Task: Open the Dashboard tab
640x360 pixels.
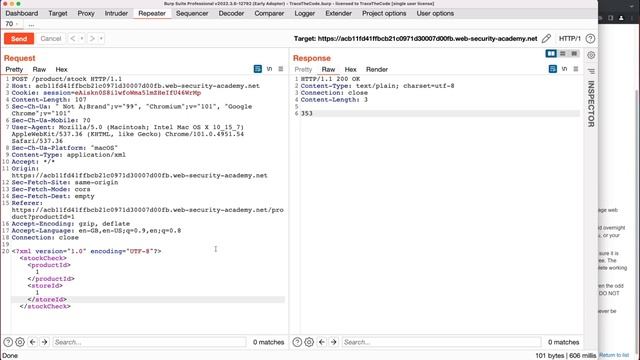Action: click(x=22, y=13)
